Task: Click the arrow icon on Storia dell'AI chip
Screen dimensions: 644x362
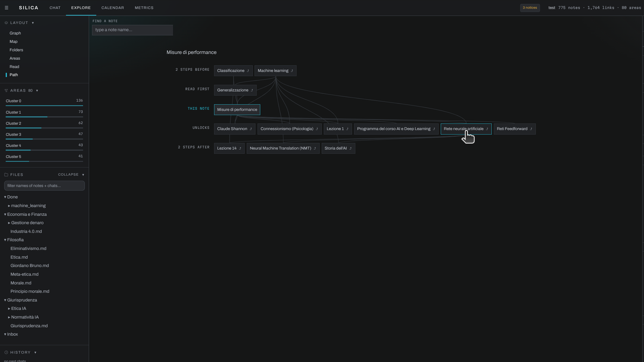Action: click(350, 149)
